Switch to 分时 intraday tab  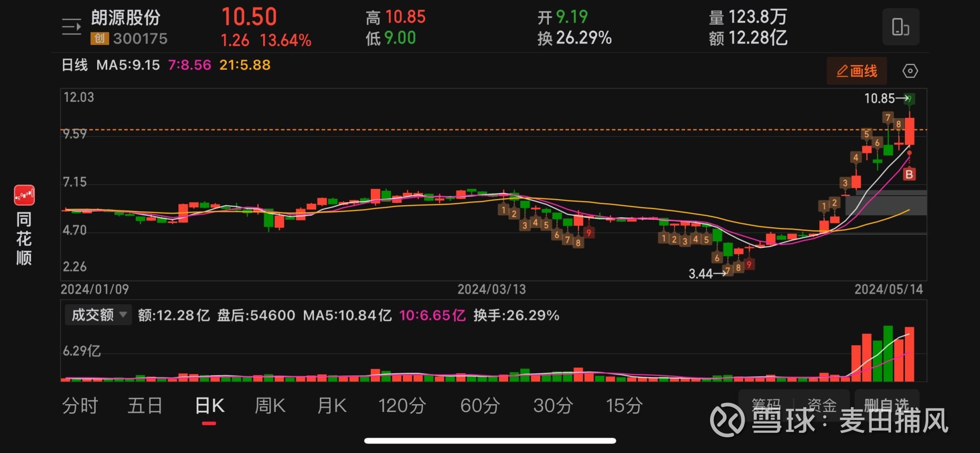[x=80, y=406]
